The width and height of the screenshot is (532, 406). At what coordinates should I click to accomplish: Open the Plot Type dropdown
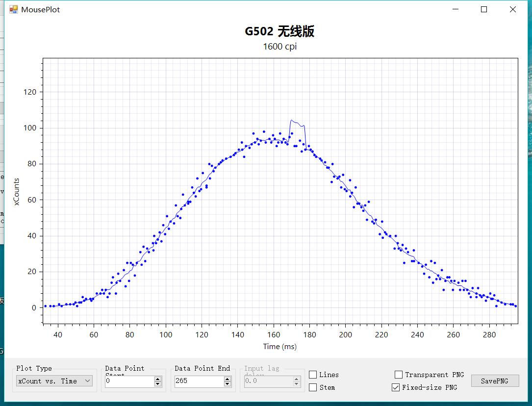53,381
